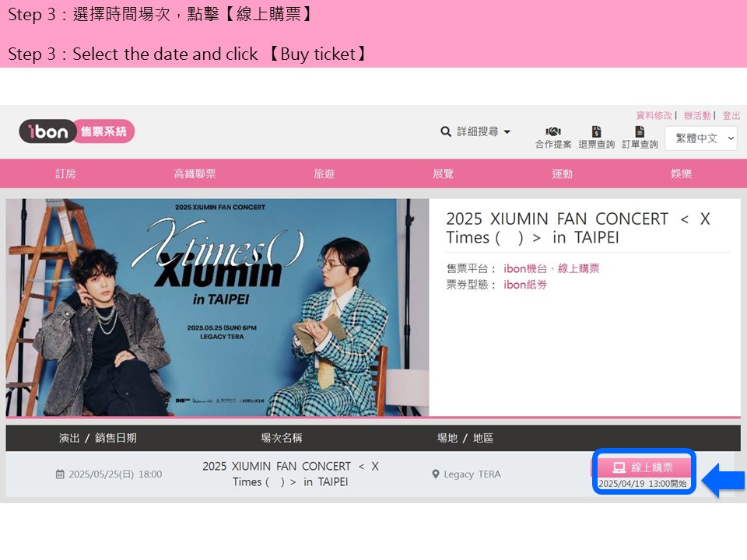The height and width of the screenshot is (560, 747).
Task: Open the 展覽 navigation tab
Action: (443, 173)
